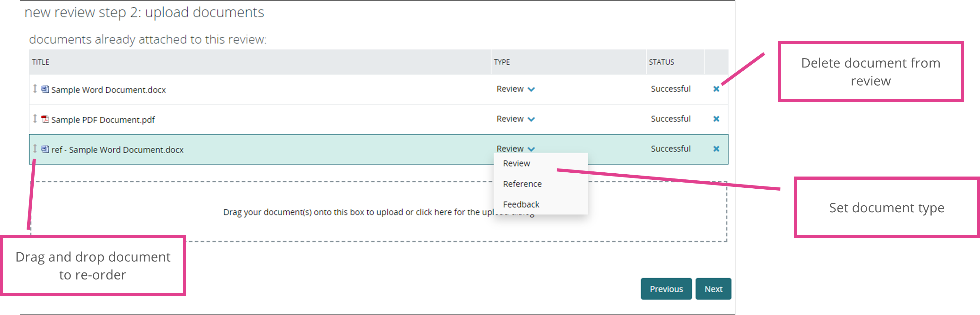Delete Sample PDF Document.pdf from the review
Screen dimensions: 980x315
(716, 119)
